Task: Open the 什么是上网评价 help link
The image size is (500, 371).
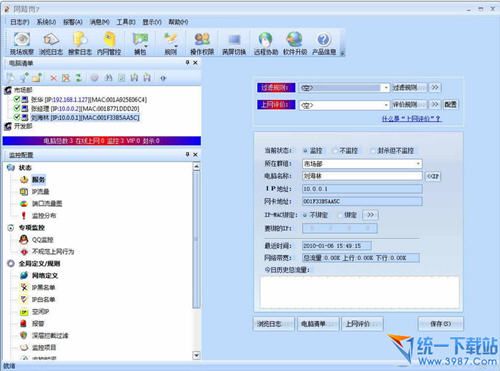Action: click(x=412, y=119)
